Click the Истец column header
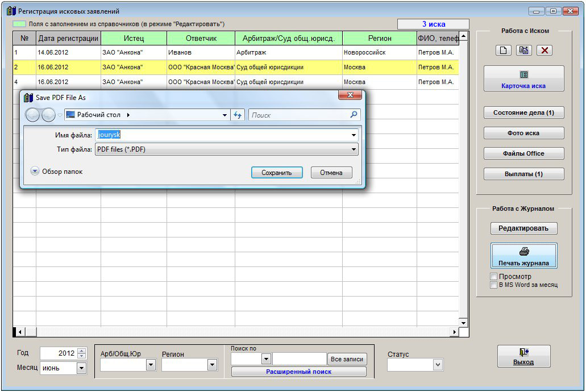 pyautogui.click(x=134, y=38)
